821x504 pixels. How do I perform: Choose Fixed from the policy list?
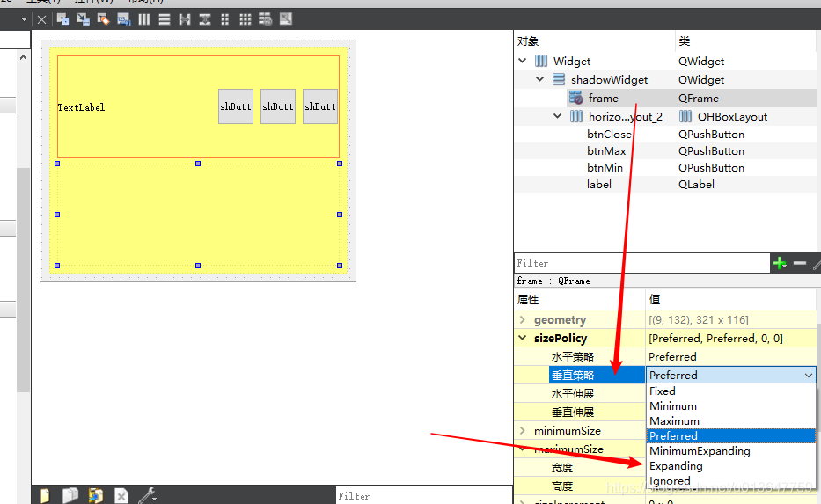coord(731,391)
